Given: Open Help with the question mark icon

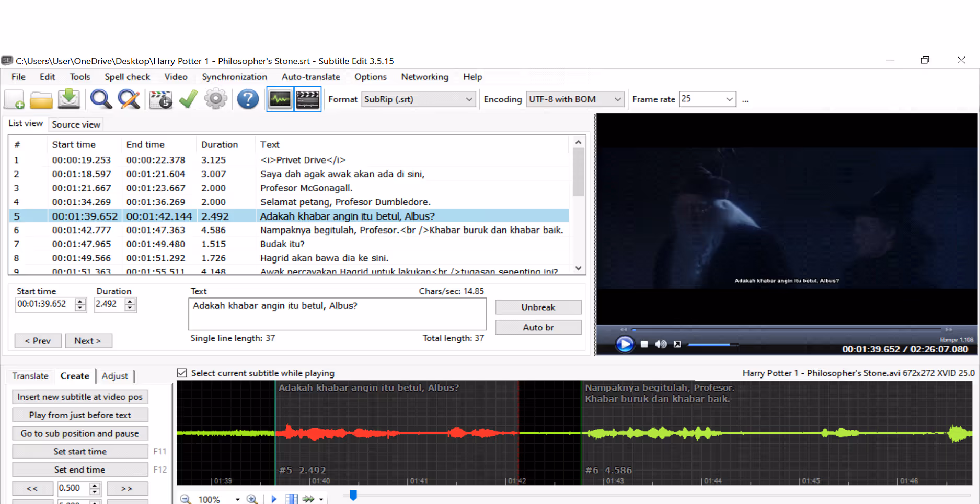Looking at the screenshot, I should 247,99.
